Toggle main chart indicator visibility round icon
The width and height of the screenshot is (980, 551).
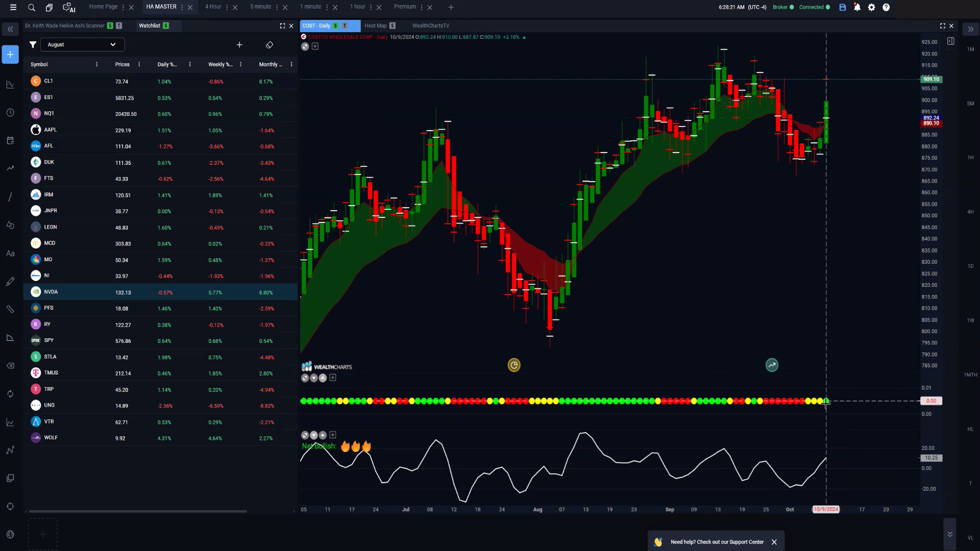[x=305, y=46]
